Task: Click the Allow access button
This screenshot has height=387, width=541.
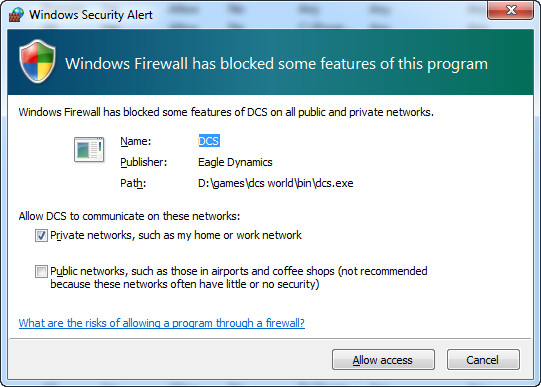Action: (383, 360)
